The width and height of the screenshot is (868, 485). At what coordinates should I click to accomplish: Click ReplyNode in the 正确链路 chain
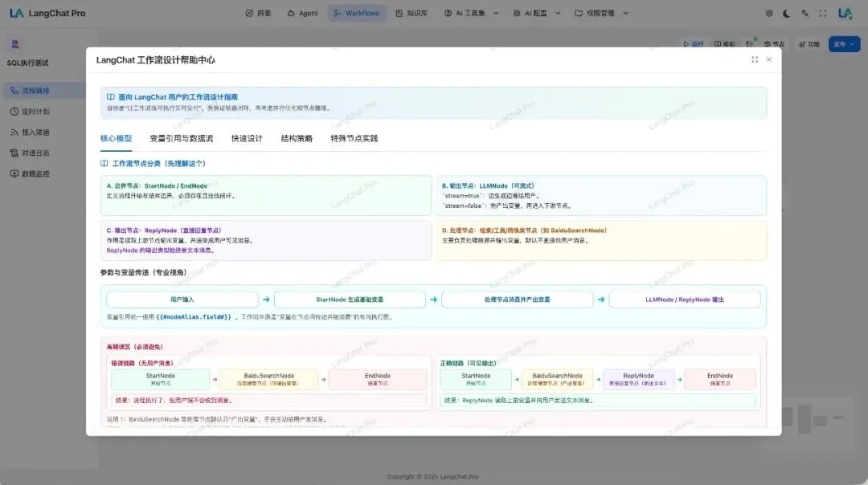point(638,379)
